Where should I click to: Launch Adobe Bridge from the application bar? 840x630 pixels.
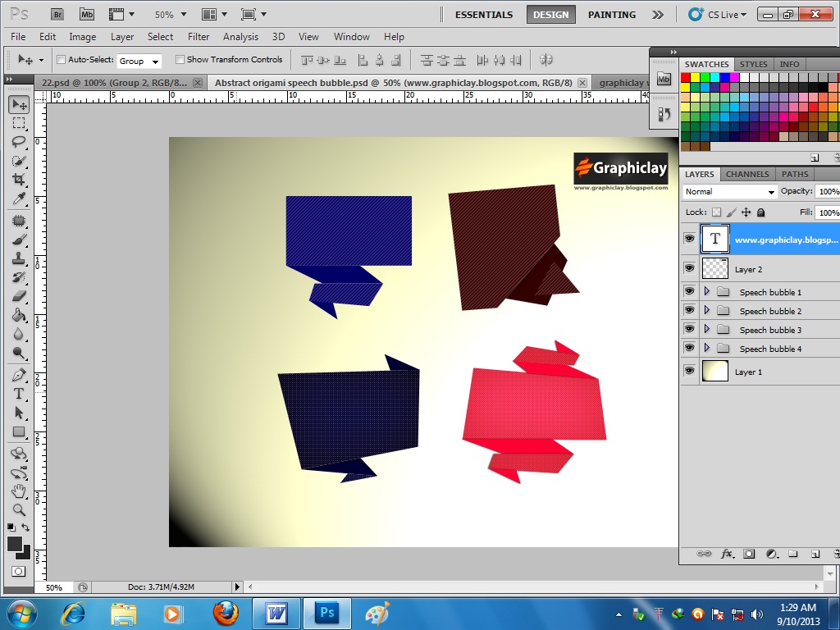click(57, 14)
